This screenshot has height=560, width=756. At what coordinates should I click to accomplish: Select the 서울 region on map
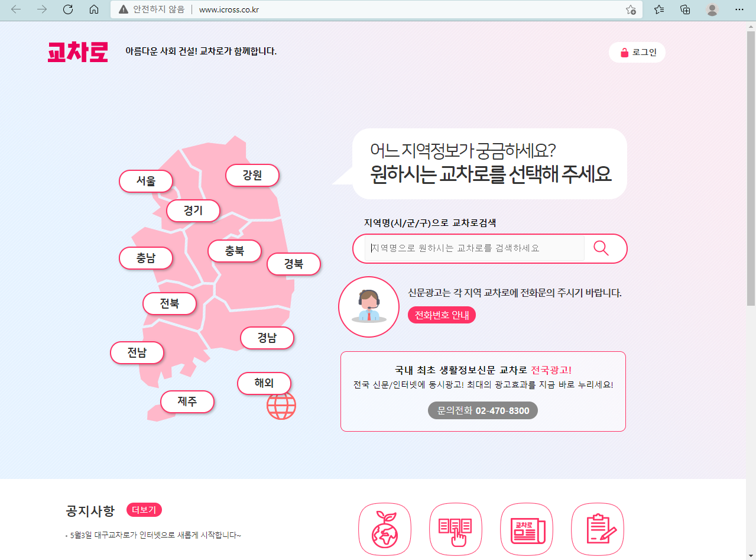(x=146, y=181)
